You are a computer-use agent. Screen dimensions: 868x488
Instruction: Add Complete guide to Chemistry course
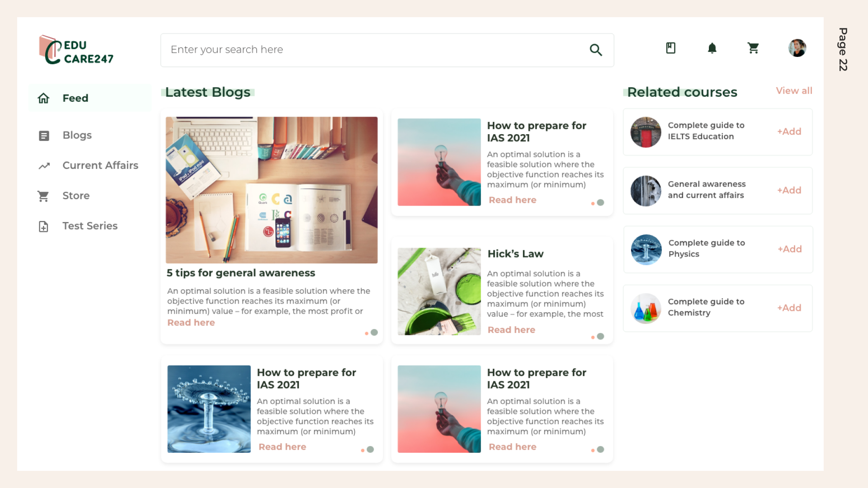pyautogui.click(x=789, y=308)
